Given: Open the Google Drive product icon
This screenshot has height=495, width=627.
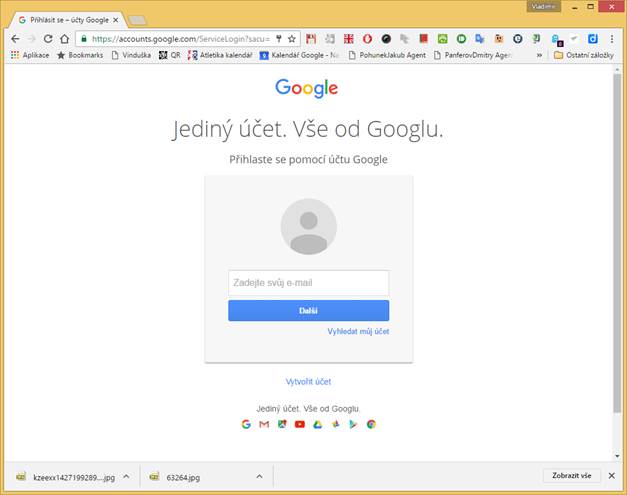Looking at the screenshot, I should pos(317,424).
